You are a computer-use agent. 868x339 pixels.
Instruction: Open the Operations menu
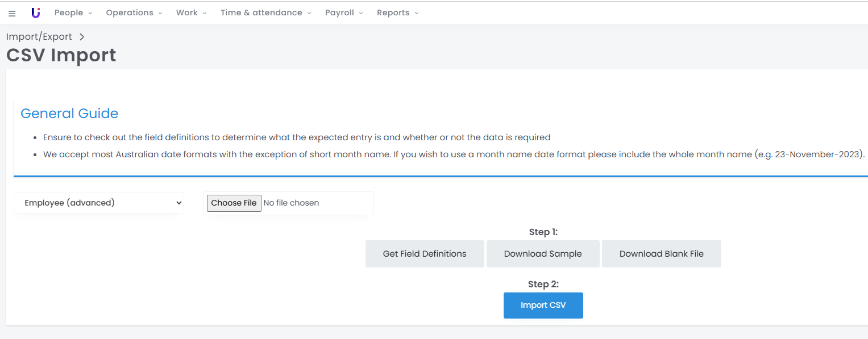tap(134, 12)
